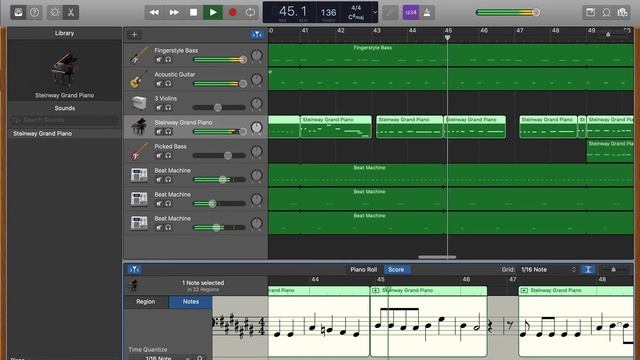
Task: Mute the Fingerstyle Bass track
Action: coord(159,60)
